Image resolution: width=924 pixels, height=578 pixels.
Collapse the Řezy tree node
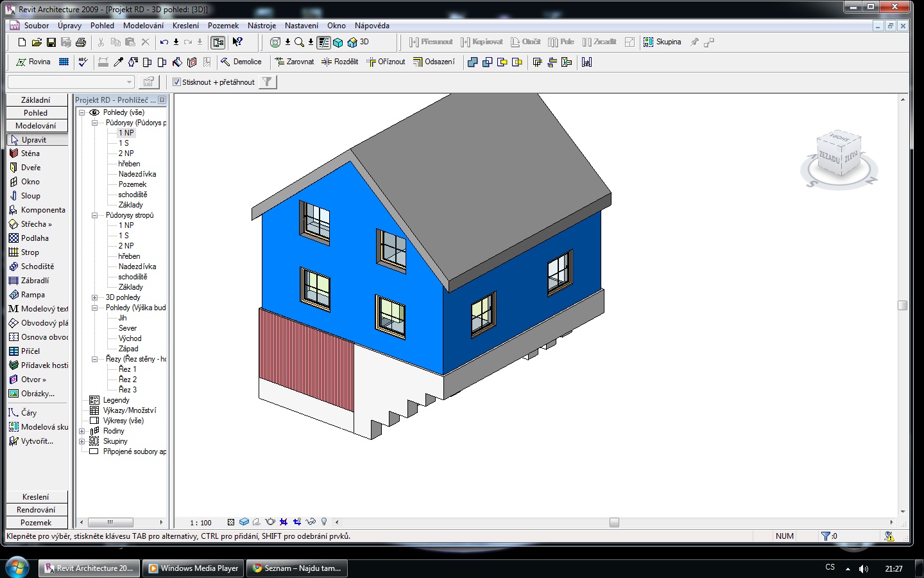pos(94,359)
